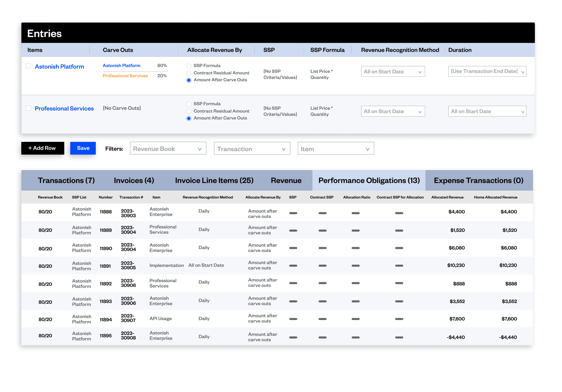Image resolution: width=562 pixels, height=392 pixels.
Task: Open Professional Services duration dropdown
Action: [487, 111]
